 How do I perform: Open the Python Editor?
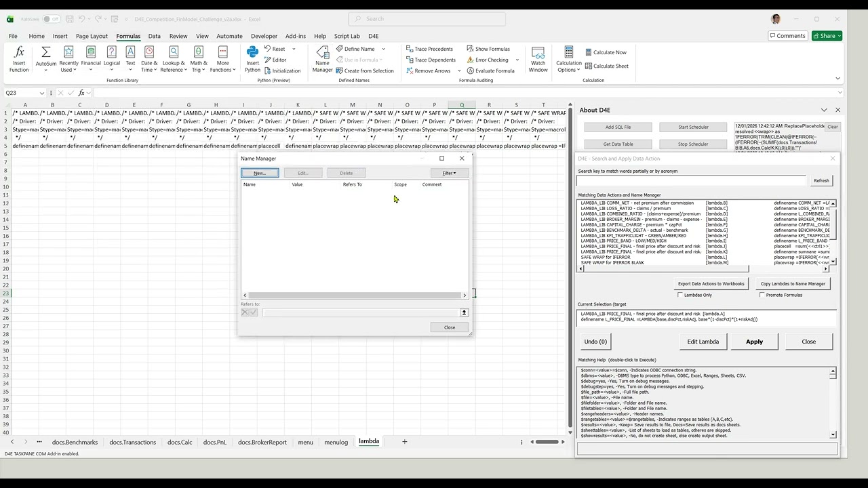275,60
